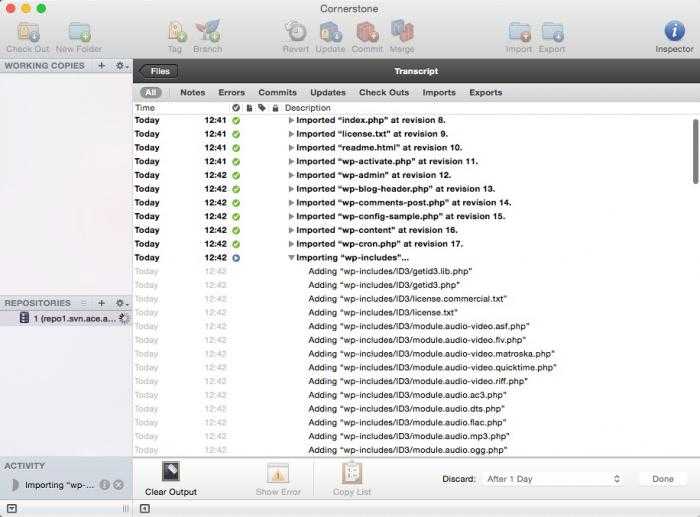Click the file column header icon
Screen dimensions: 700x517
pyautogui.click(x=249, y=108)
